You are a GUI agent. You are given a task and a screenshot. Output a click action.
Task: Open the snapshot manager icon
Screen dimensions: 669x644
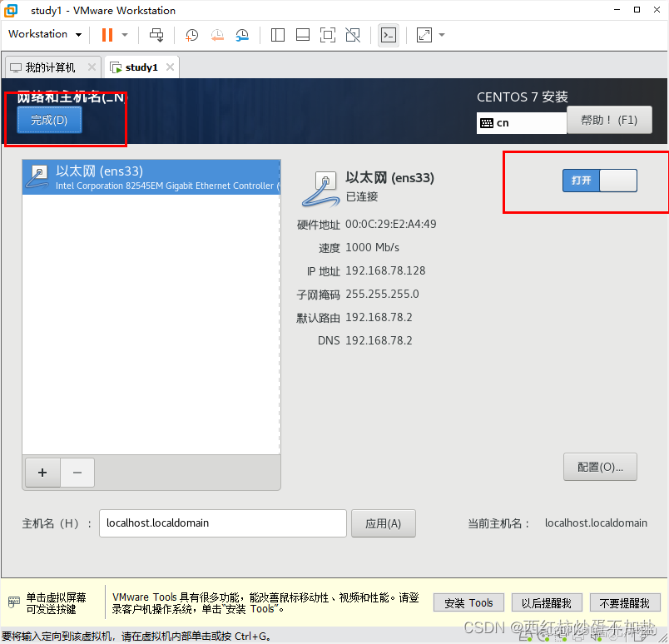[242, 35]
